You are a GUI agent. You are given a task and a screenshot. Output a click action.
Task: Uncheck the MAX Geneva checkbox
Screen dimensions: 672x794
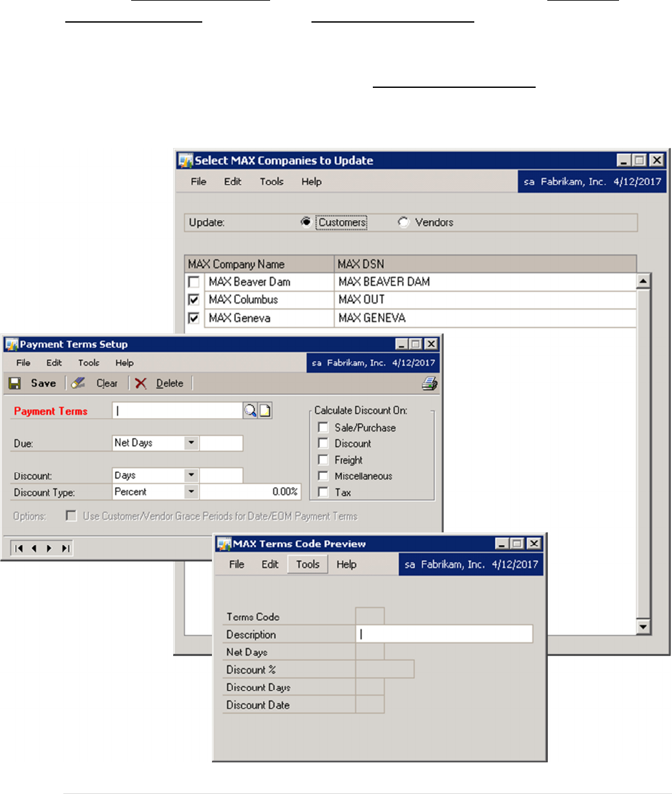click(193, 318)
